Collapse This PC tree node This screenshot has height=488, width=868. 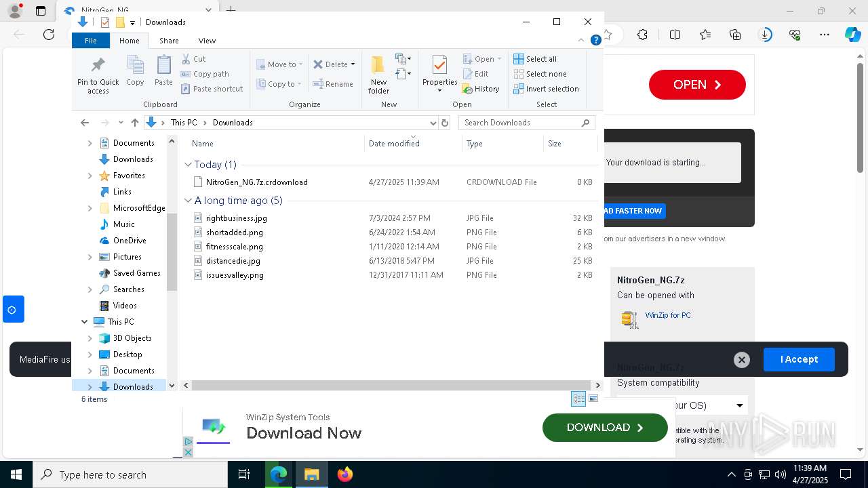pyautogui.click(x=85, y=322)
